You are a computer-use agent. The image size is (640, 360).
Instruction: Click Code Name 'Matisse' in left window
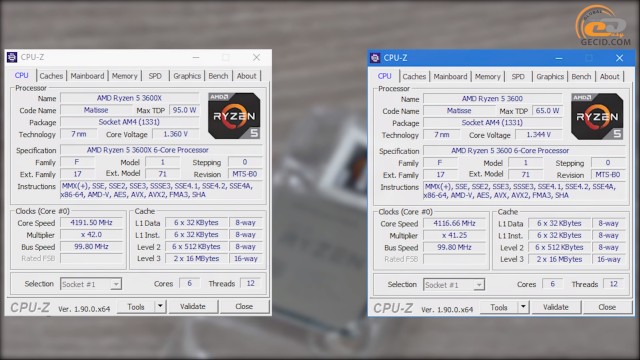tap(96, 110)
